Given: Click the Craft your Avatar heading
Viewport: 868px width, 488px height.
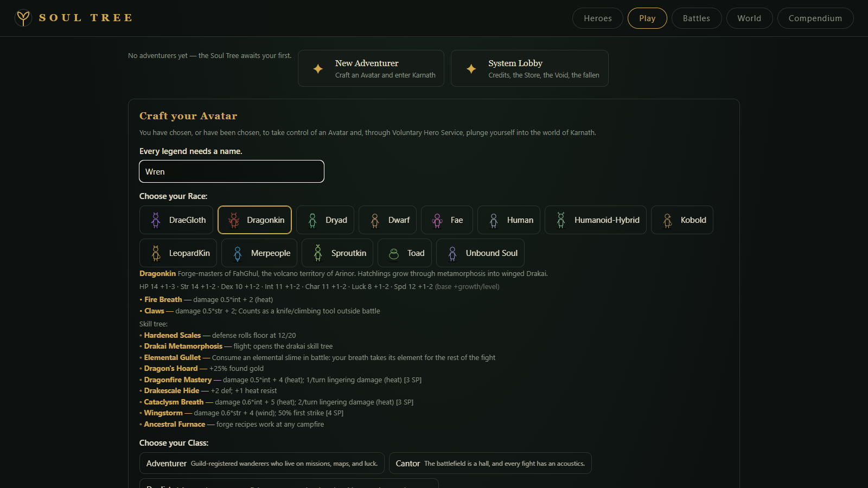Looking at the screenshot, I should pos(188,116).
